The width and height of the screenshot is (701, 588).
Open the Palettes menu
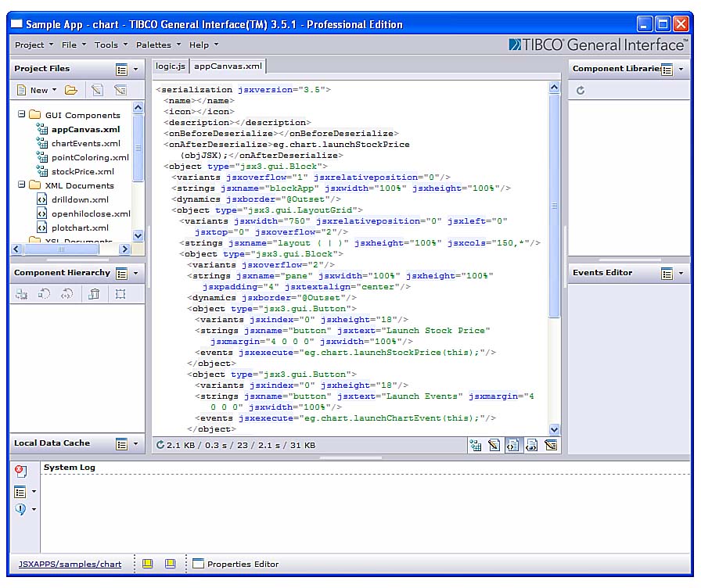tap(159, 45)
